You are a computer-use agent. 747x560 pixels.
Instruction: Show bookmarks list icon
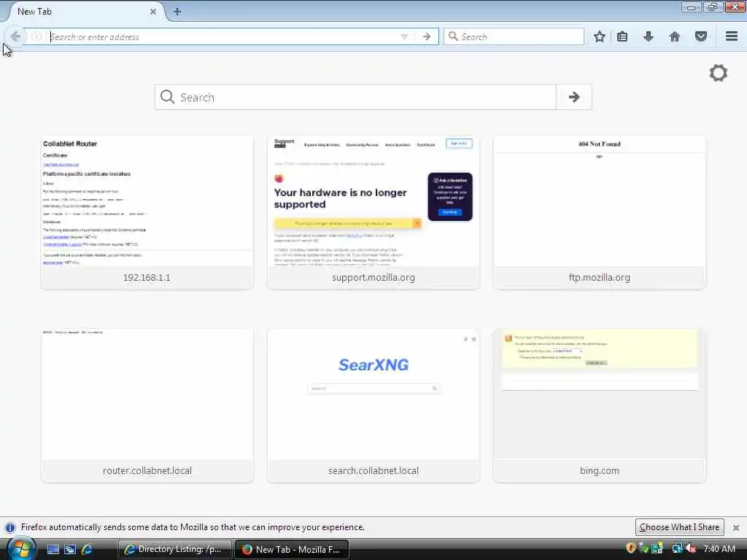pyautogui.click(x=622, y=36)
